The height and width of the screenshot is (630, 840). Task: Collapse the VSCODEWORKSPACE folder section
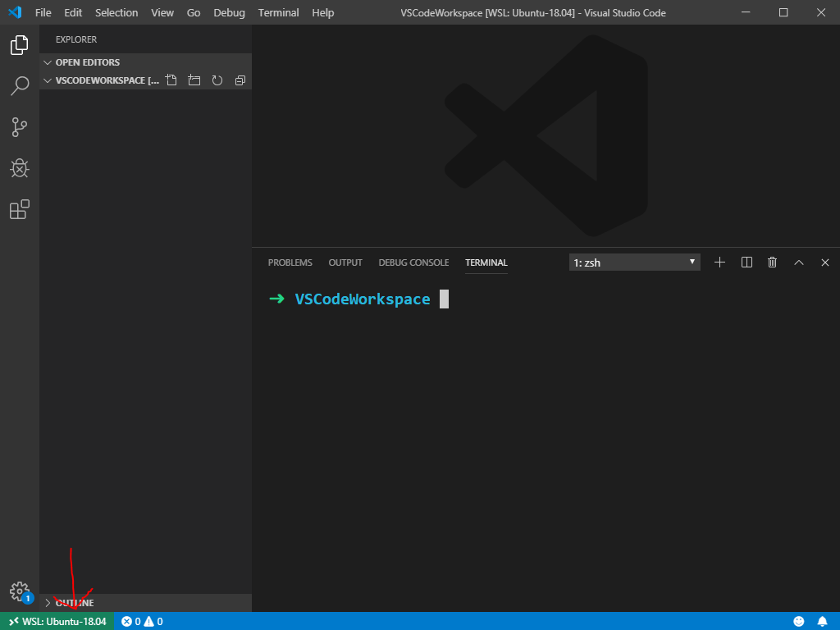pyautogui.click(x=102, y=80)
